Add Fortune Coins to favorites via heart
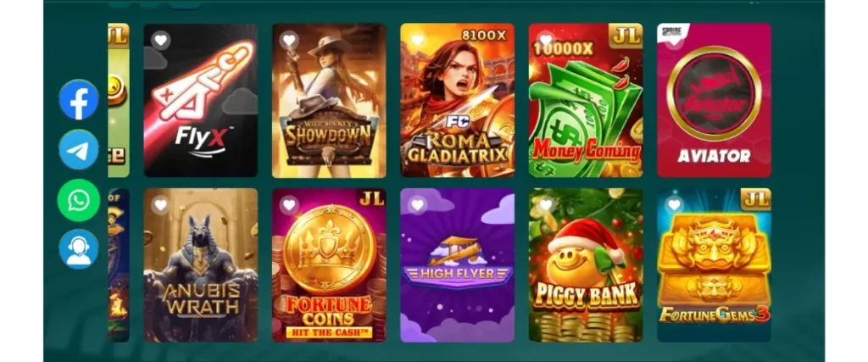The height and width of the screenshot is (362, 868). tap(289, 205)
